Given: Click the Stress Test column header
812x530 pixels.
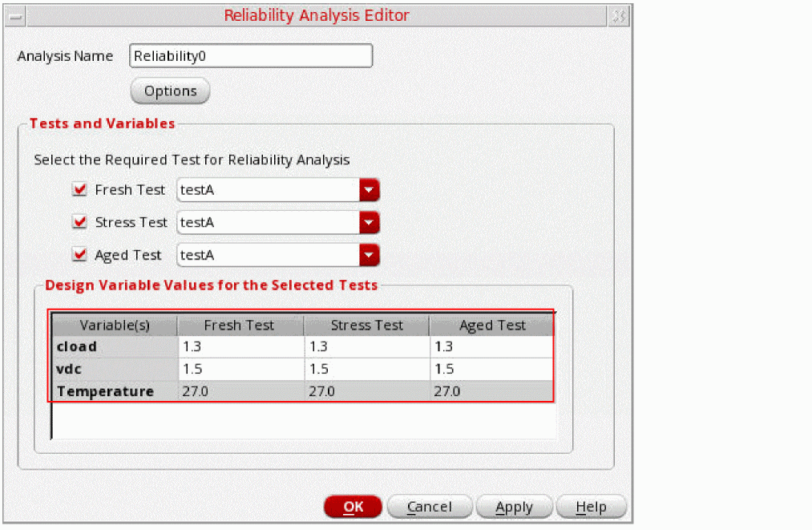Looking at the screenshot, I should 366,326.
